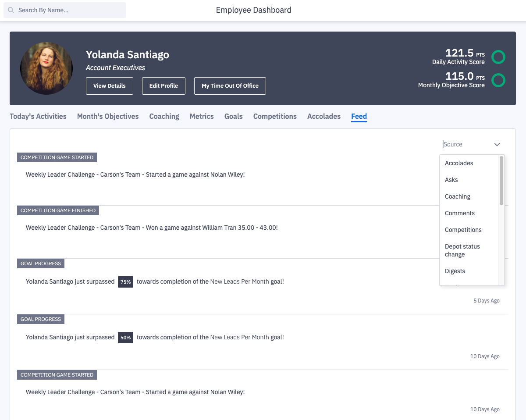Click the COMPETITION GAME STARTED badge

[x=57, y=157]
